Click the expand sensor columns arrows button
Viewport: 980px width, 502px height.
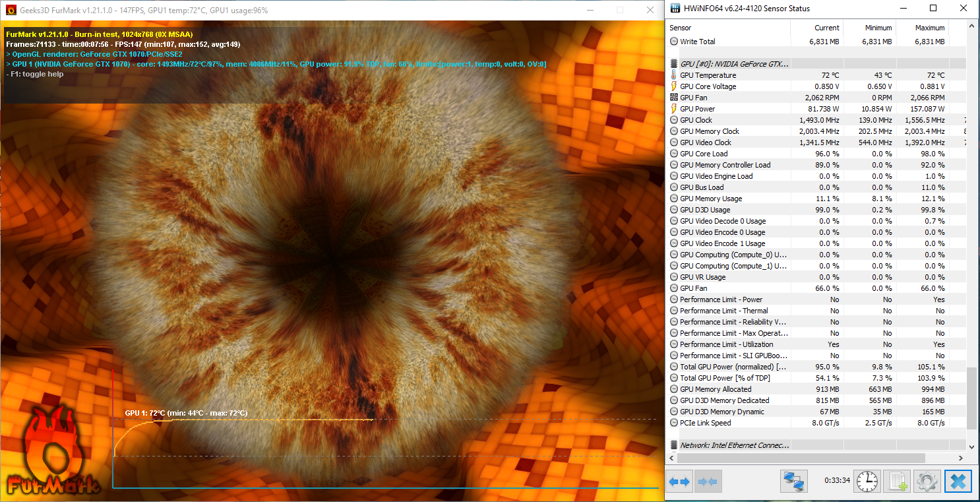[679, 482]
